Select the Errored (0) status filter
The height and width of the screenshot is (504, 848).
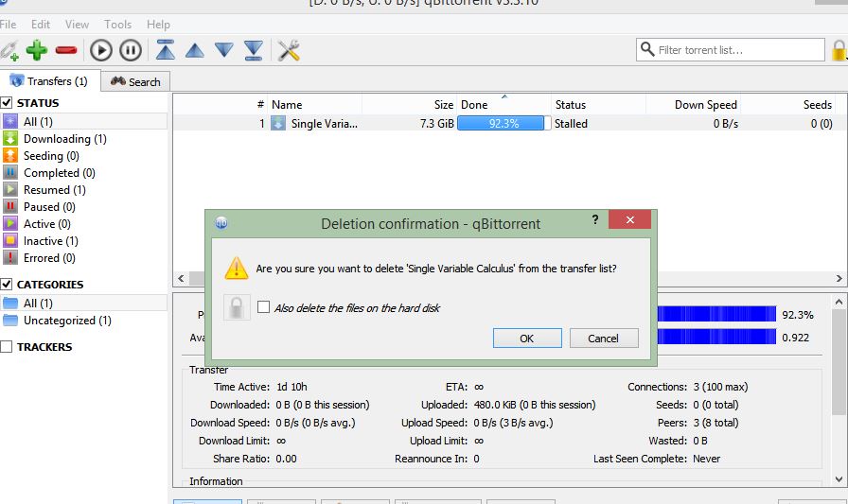[x=84, y=257]
